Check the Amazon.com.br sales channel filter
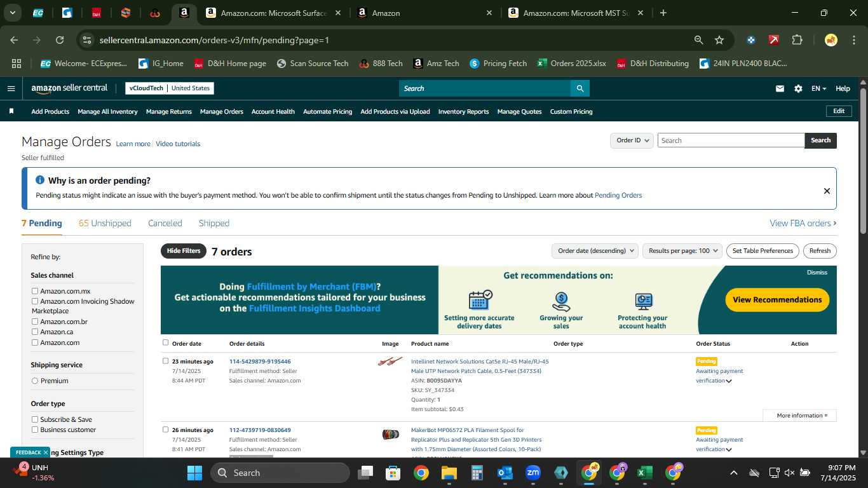The image size is (868, 488). click(35, 322)
